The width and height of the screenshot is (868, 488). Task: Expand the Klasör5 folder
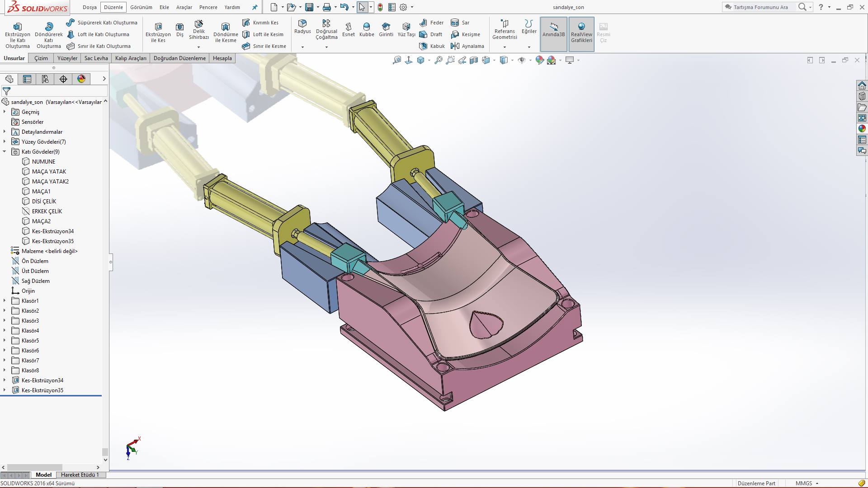pyautogui.click(x=5, y=340)
